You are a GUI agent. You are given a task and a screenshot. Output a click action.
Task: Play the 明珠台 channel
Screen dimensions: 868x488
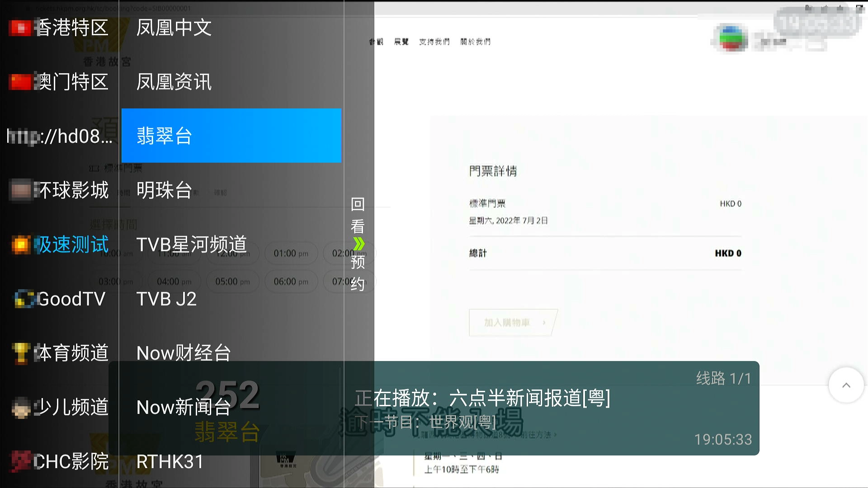[231, 190]
